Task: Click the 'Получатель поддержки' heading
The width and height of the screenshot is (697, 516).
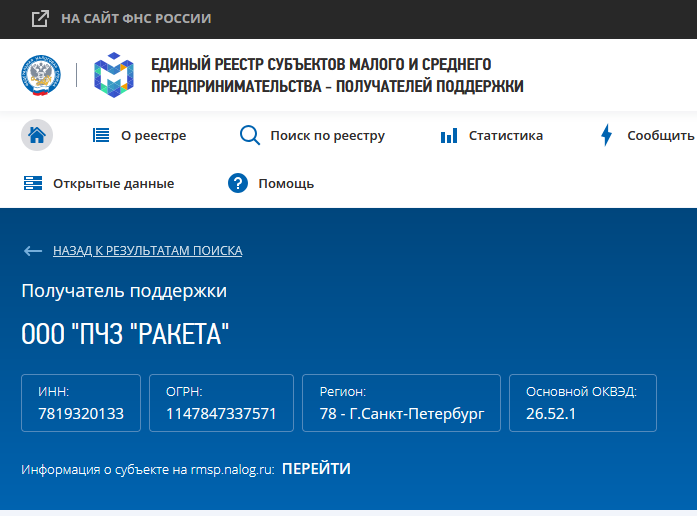Action: point(124,291)
